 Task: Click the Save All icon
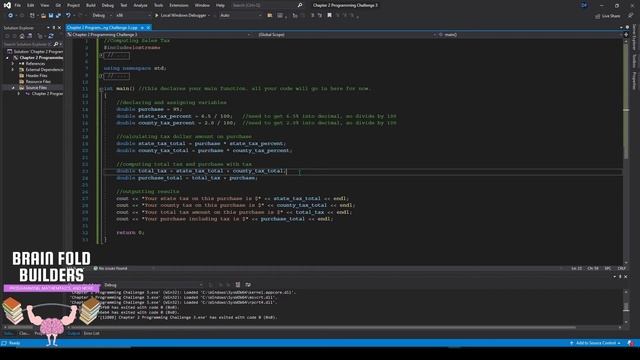tap(58, 16)
